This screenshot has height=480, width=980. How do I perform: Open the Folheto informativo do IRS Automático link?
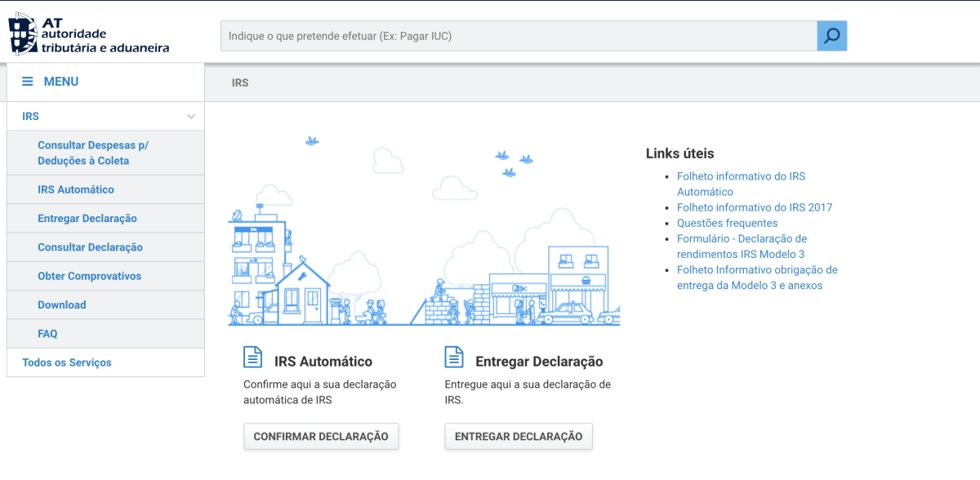(740, 183)
